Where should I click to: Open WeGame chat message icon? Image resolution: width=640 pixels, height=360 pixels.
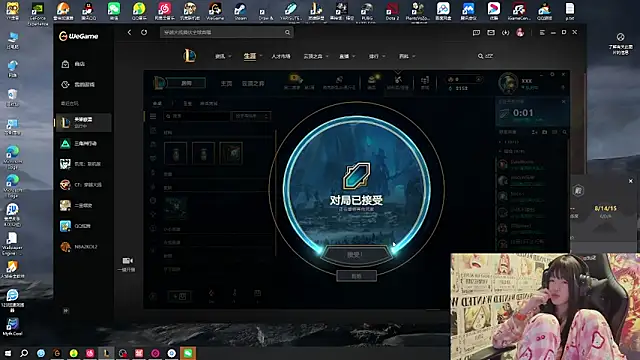tap(476, 33)
